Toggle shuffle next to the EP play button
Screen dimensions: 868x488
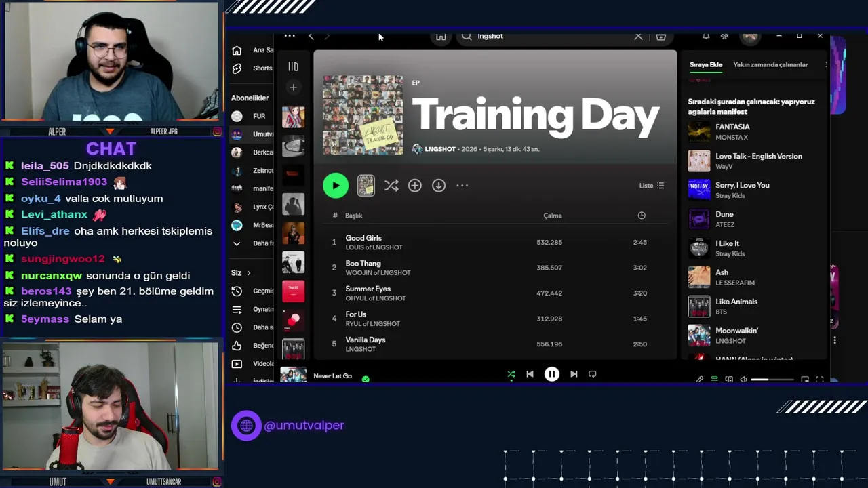coord(391,185)
